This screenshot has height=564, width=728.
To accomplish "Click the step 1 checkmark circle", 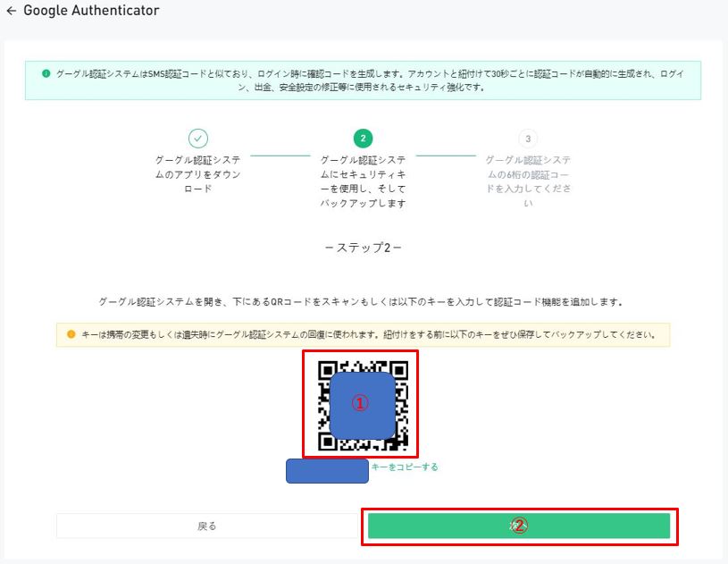I will pos(198,139).
